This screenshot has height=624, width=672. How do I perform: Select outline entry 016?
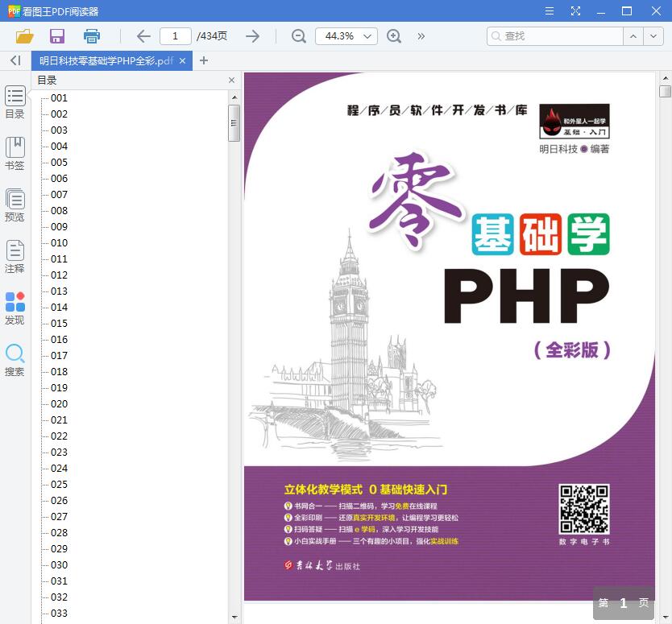coord(59,340)
